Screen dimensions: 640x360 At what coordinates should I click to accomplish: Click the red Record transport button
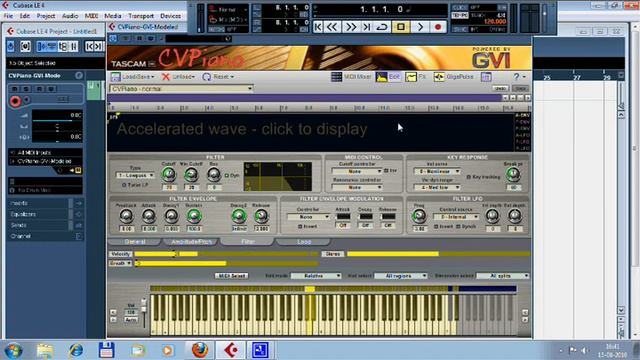coord(438,27)
